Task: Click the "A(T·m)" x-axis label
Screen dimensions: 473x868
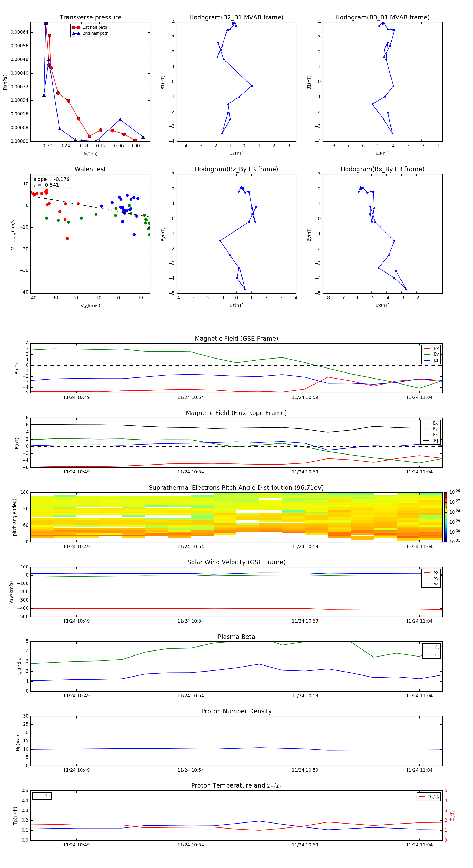Action: [90, 154]
